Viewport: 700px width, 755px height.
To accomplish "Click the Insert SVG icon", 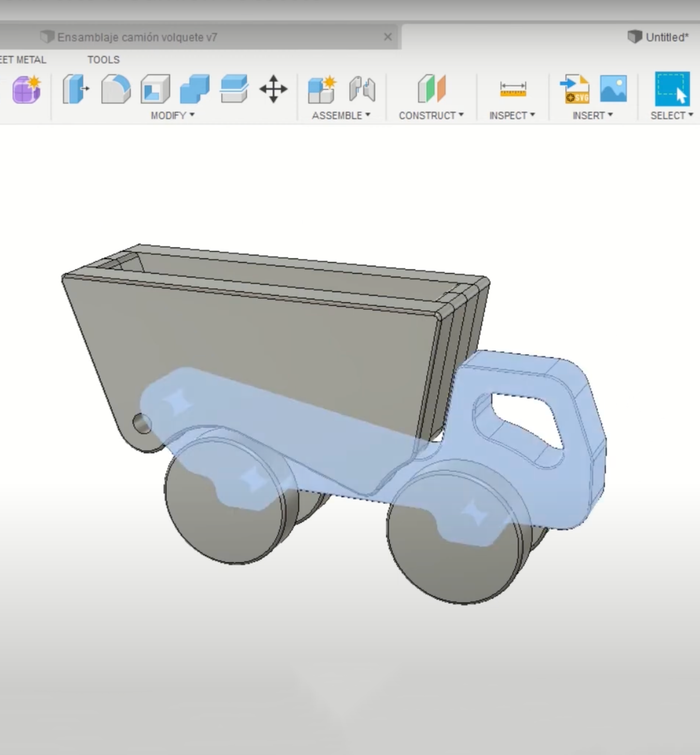I will click(574, 89).
